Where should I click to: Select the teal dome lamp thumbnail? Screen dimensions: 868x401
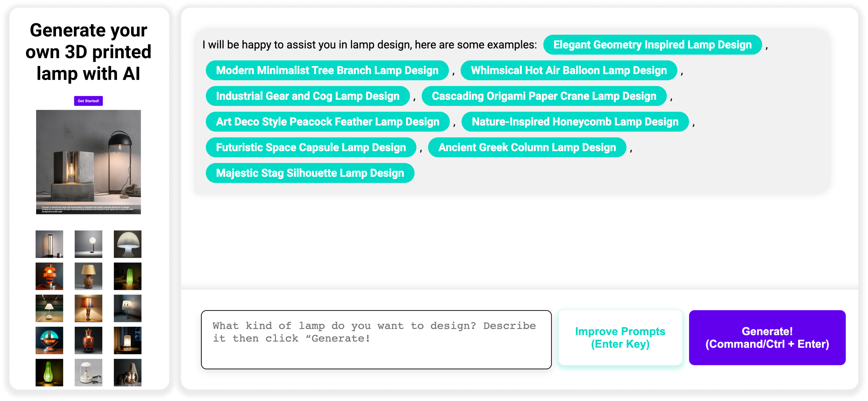coord(49,340)
